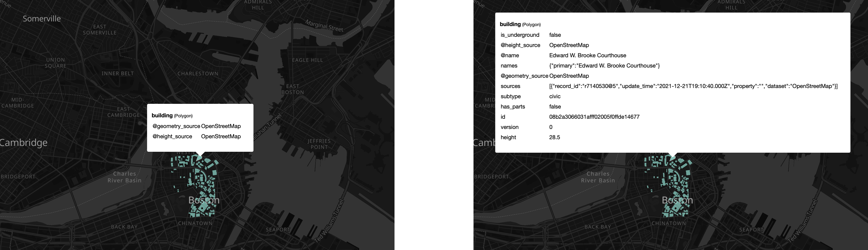The height and width of the screenshot is (250, 868).
Task: Click the Charles River Basin label on the right map
Action: pyautogui.click(x=598, y=177)
